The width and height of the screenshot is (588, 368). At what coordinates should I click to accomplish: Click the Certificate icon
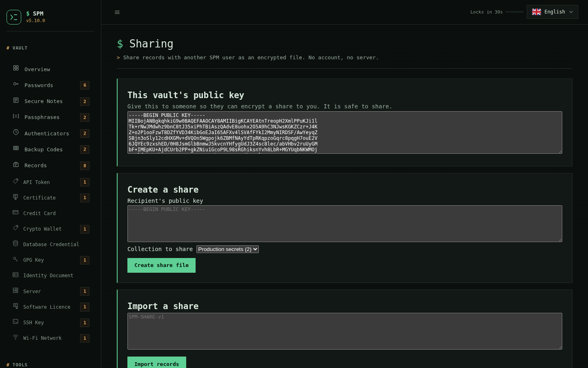16,197
